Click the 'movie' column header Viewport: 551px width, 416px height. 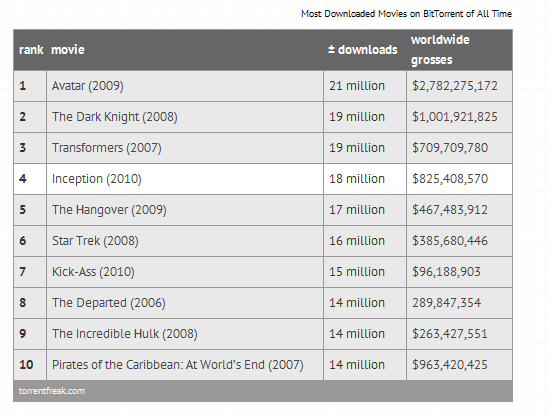68,50
